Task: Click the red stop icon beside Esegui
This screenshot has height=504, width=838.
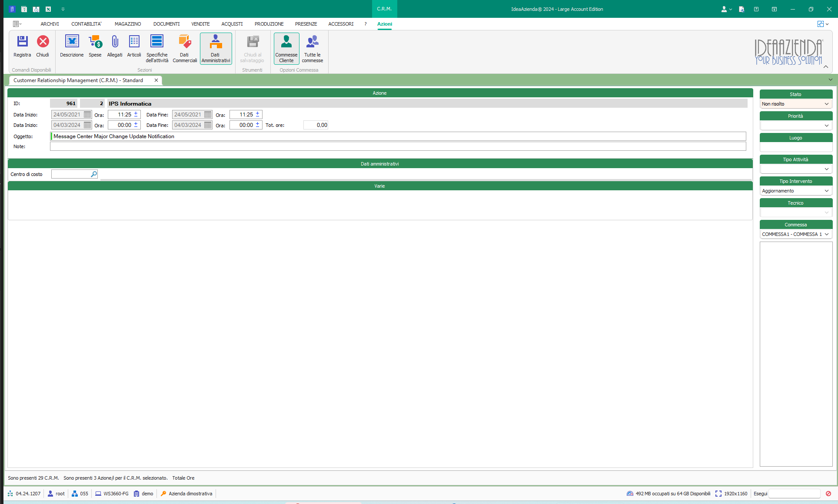Action: [x=828, y=494]
